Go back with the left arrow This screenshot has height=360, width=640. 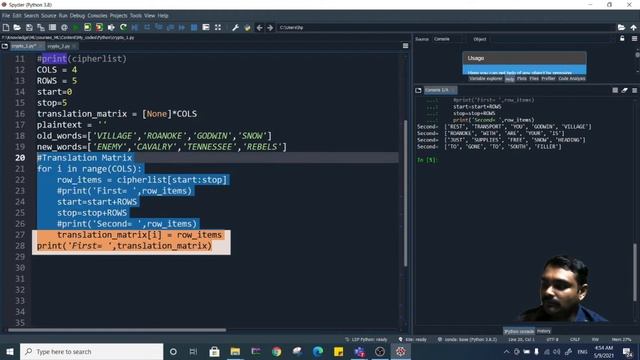pos(259,27)
